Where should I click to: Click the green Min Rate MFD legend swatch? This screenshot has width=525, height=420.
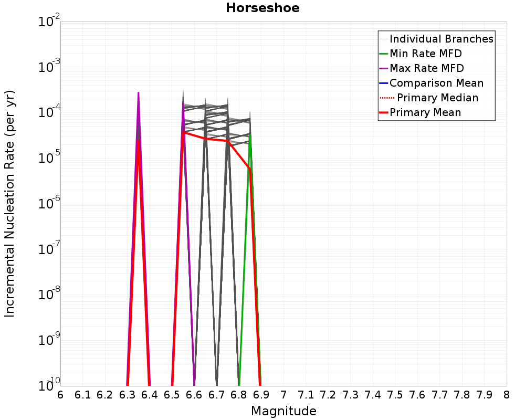pos(384,54)
